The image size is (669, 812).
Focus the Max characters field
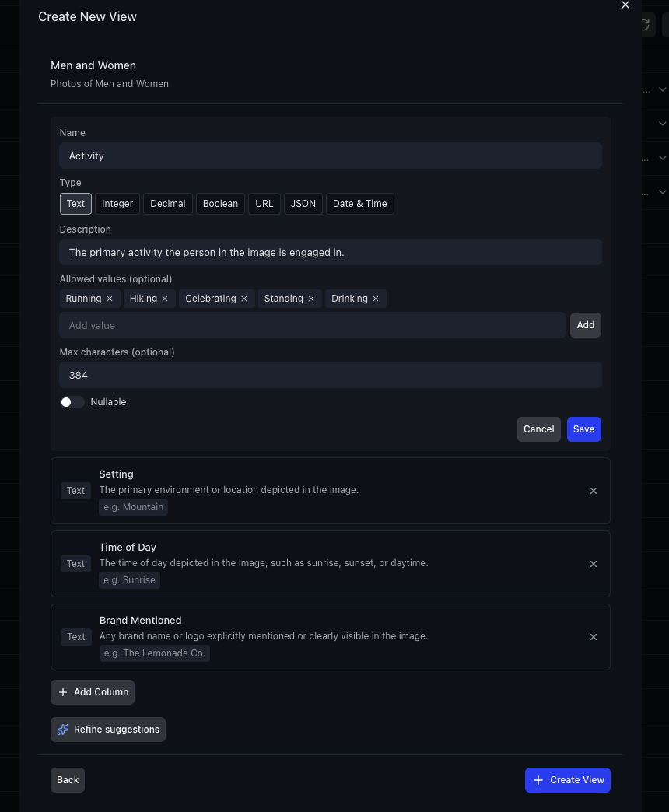tap(331, 375)
